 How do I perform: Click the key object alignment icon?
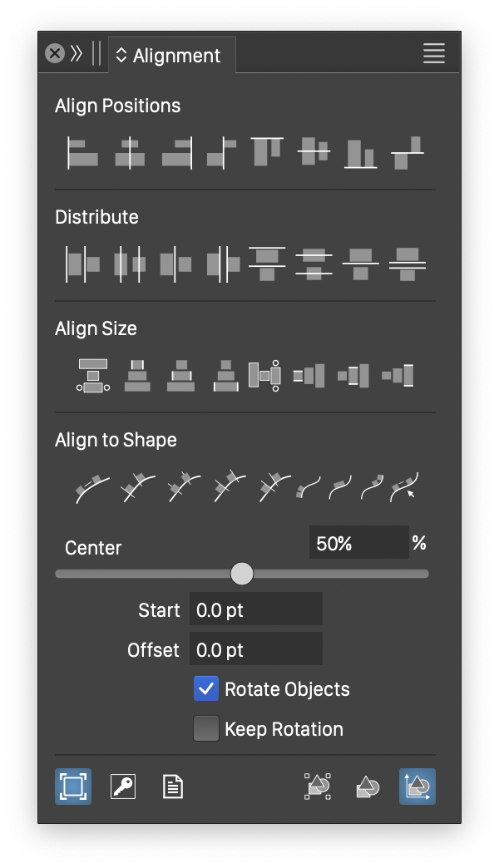pos(123,786)
